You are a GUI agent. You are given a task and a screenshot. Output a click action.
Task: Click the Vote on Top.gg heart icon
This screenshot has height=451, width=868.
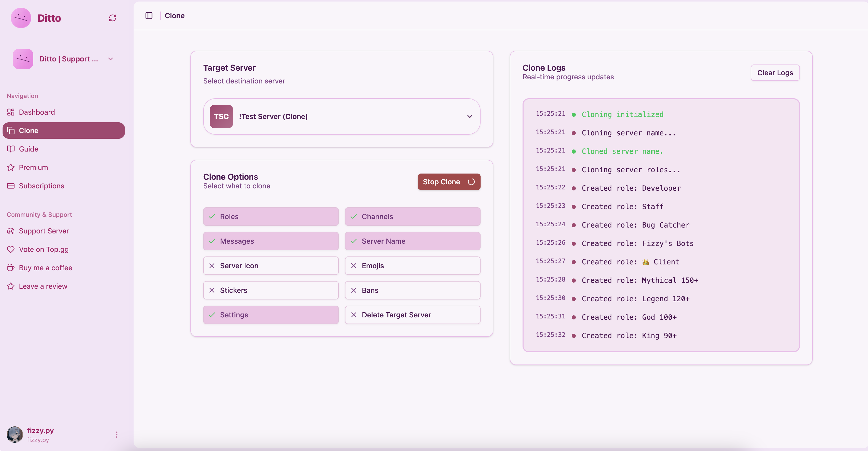point(11,249)
